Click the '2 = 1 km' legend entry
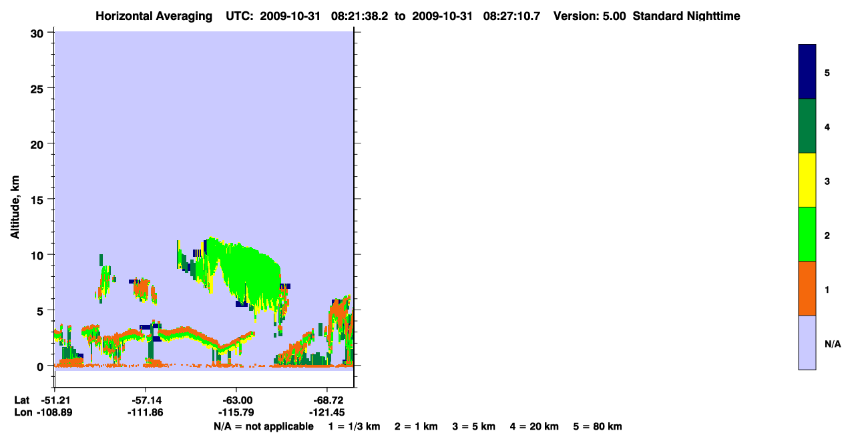This screenshot has width=868, height=445. (416, 426)
